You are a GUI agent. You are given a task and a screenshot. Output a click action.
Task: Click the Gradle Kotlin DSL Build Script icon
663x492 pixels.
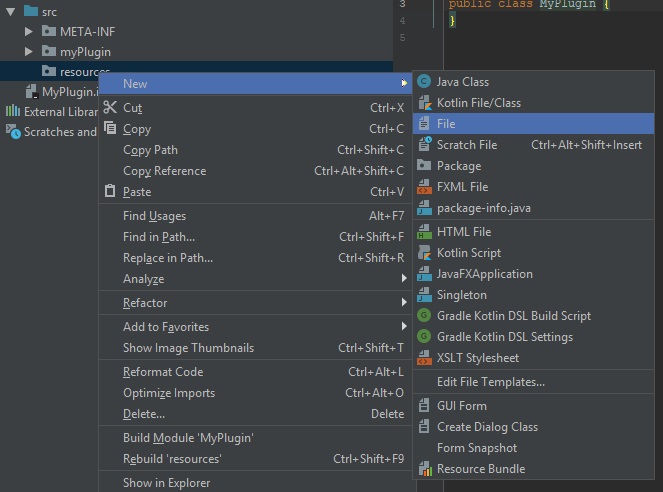[424, 316]
